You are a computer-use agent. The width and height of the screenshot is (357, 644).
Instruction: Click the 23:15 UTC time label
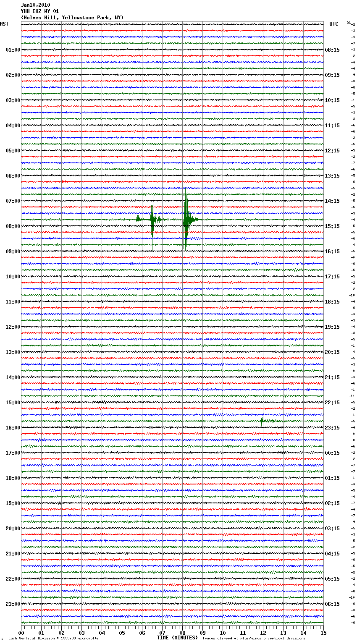(x=332, y=428)
